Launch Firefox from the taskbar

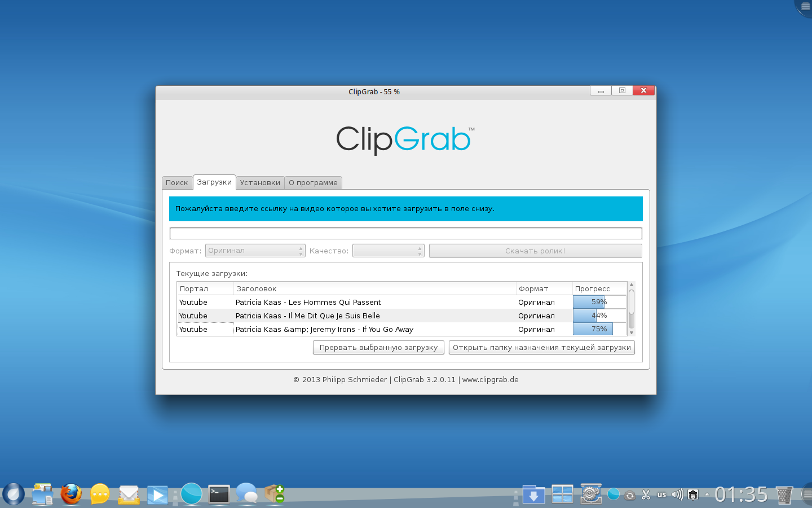[71, 494]
